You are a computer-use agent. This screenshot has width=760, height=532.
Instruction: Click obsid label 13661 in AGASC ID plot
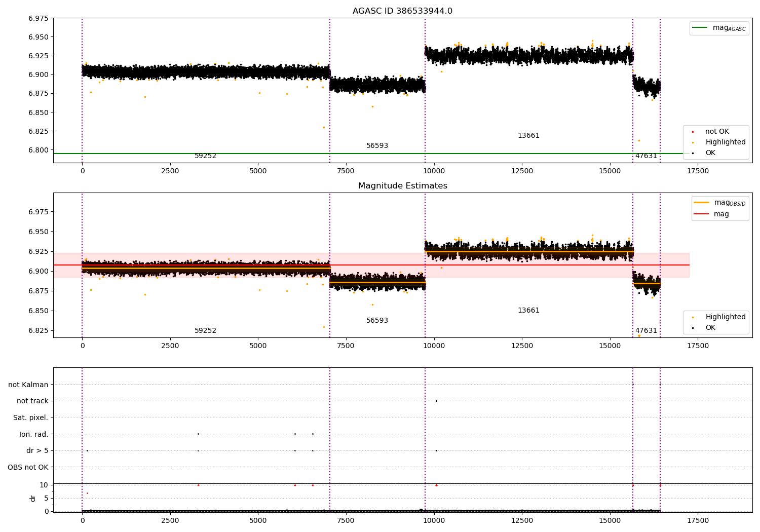pos(528,136)
